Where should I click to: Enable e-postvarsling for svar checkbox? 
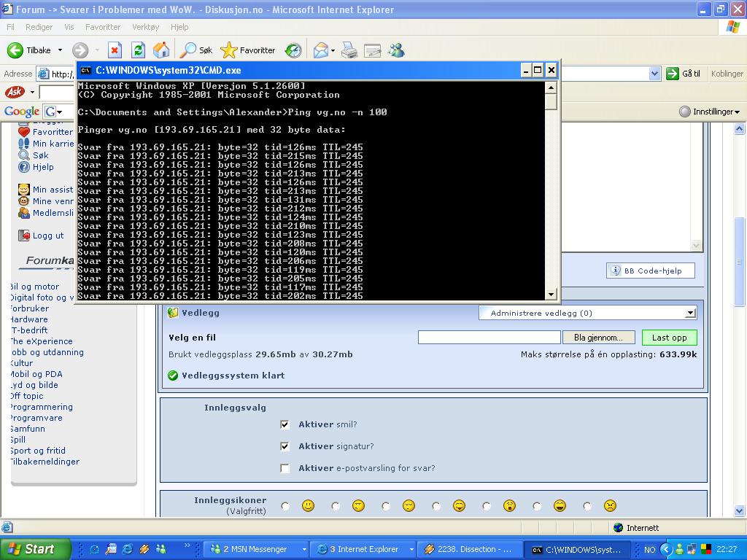point(285,468)
